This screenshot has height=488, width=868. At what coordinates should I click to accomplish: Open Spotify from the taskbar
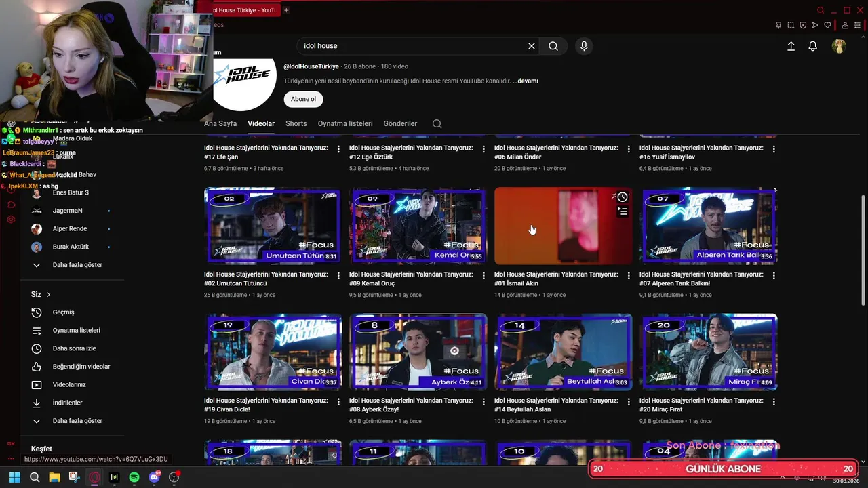coord(134,477)
